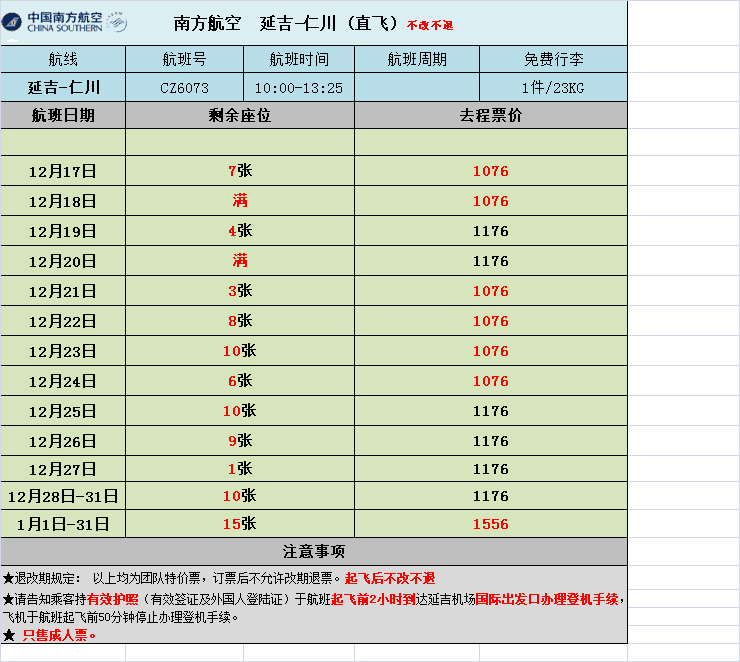
Task: Click the seats cell 3张
Action: click(x=240, y=291)
